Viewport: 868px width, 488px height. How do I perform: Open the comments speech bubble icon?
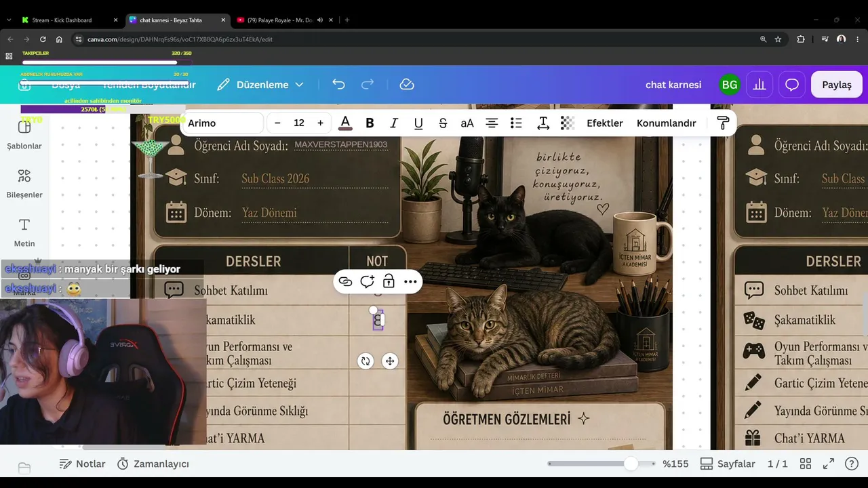point(792,85)
